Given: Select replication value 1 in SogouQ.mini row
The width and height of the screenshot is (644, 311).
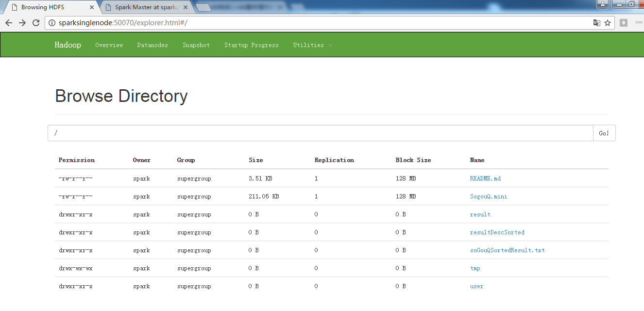Looking at the screenshot, I should (316, 196).
